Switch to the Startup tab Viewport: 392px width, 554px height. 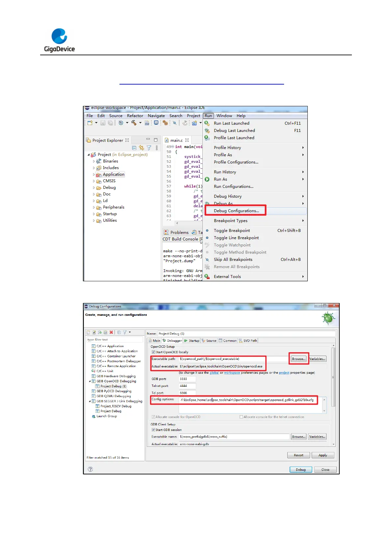192,341
